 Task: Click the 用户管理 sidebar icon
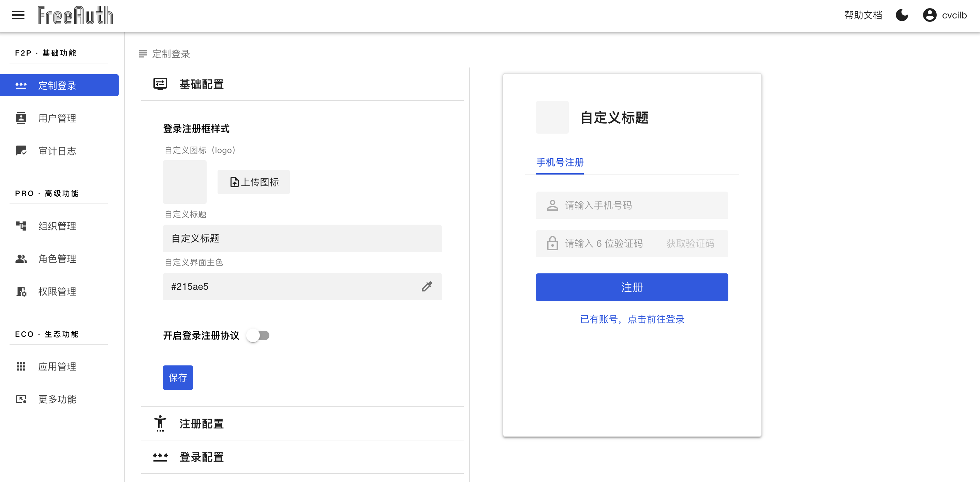click(22, 118)
